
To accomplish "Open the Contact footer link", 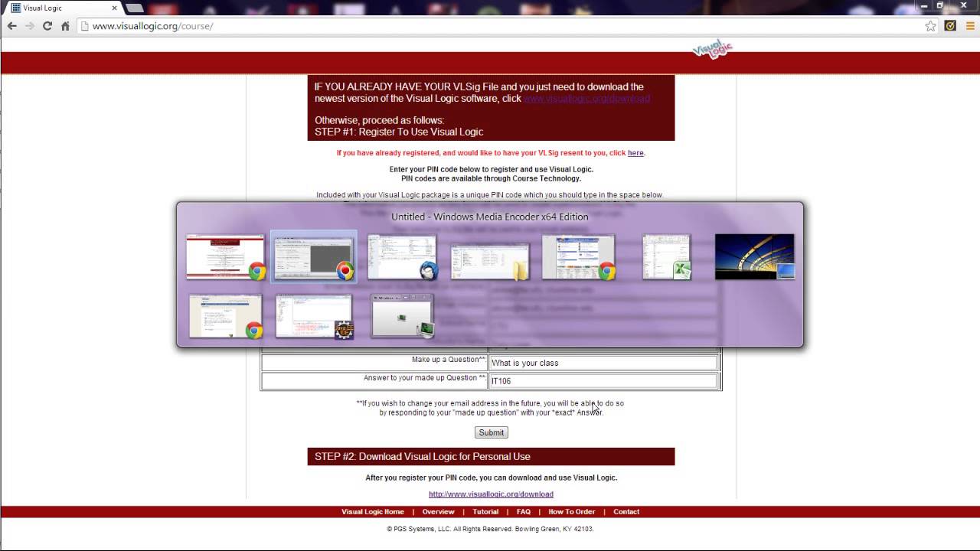I will [x=626, y=512].
